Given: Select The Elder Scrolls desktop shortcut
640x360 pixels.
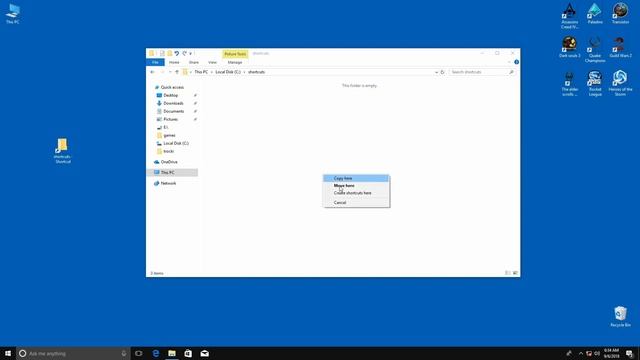Looking at the screenshot, I should point(569,84).
